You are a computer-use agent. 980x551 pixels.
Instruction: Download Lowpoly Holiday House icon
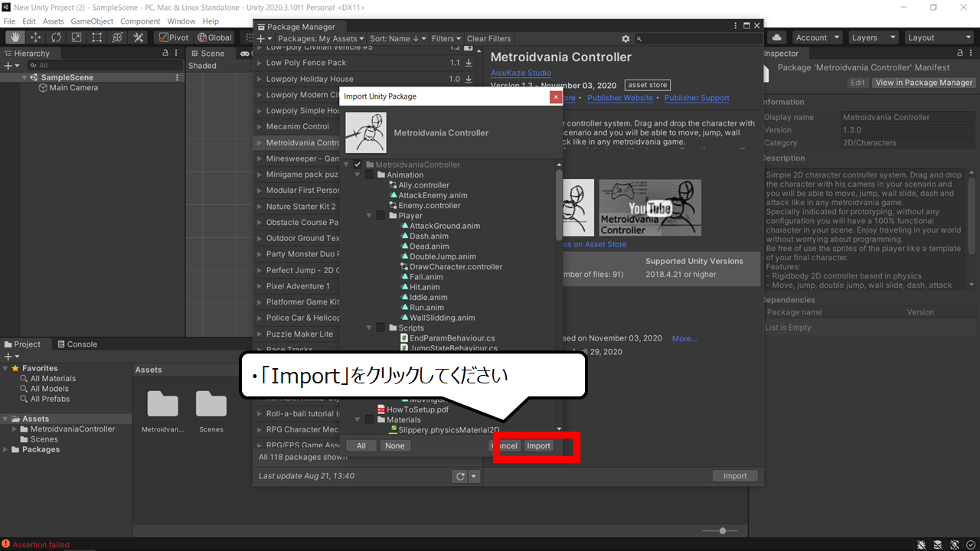click(x=469, y=79)
